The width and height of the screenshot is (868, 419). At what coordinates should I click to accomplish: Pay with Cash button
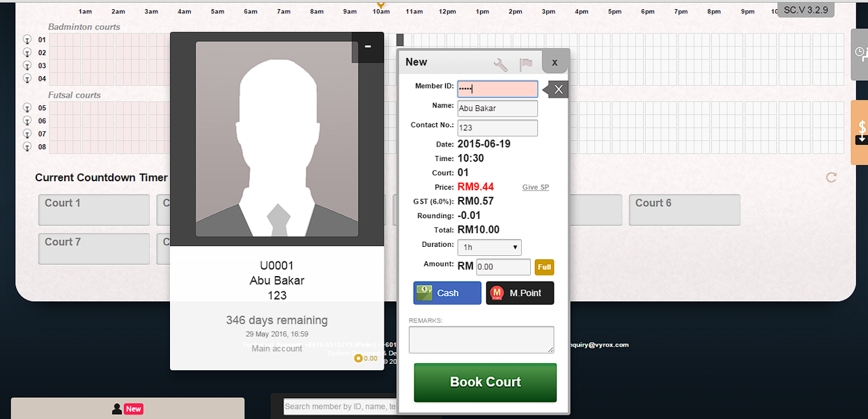(447, 293)
